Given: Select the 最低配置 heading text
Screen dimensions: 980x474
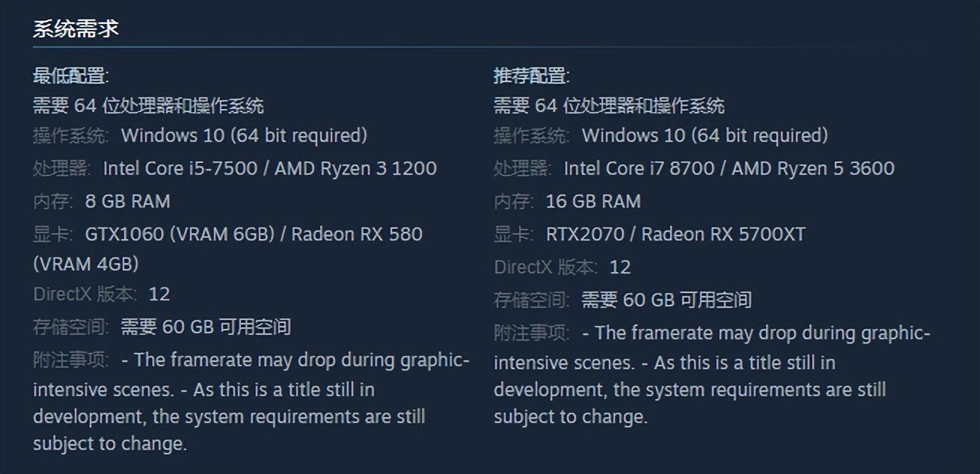Looking at the screenshot, I should [71, 76].
